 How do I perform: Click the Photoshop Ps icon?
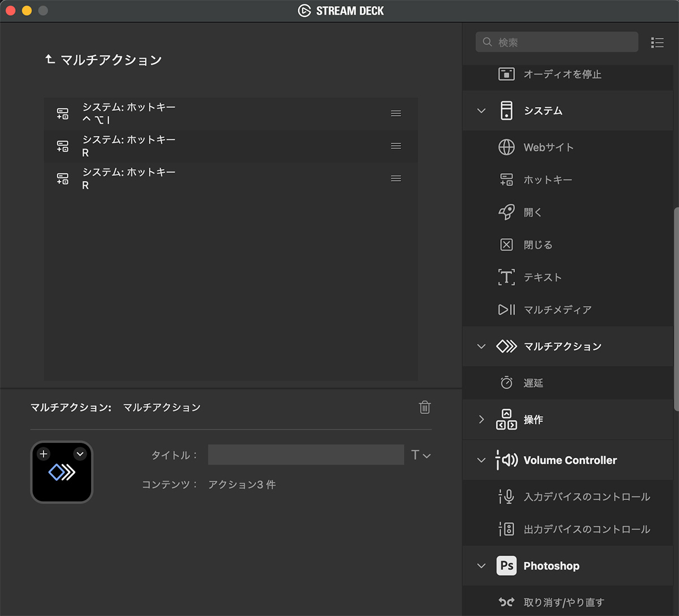pyautogui.click(x=506, y=566)
